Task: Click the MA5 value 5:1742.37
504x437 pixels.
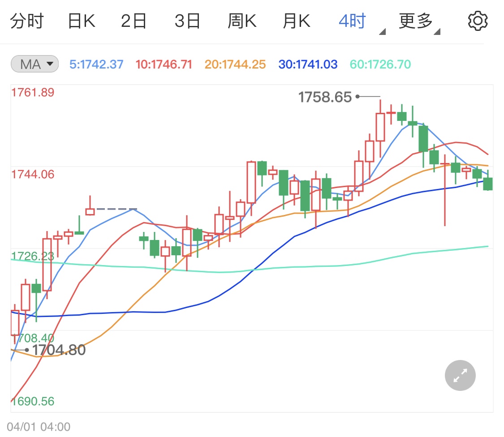Action: click(96, 64)
